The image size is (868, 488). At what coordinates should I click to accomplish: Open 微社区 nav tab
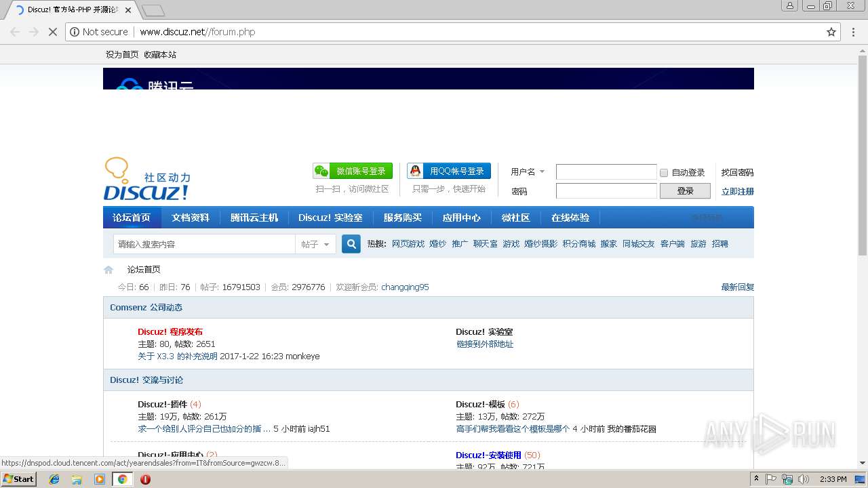(x=516, y=218)
